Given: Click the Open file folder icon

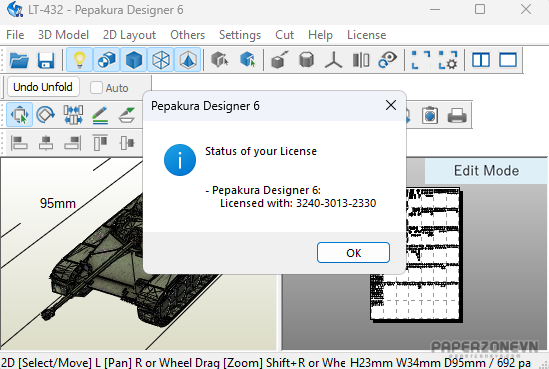Looking at the screenshot, I should [x=19, y=60].
